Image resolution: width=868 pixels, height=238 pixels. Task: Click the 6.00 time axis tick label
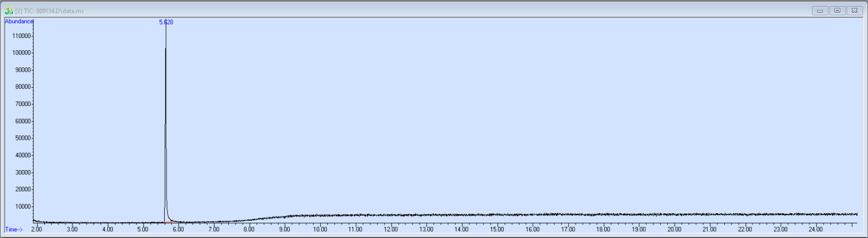click(x=178, y=229)
